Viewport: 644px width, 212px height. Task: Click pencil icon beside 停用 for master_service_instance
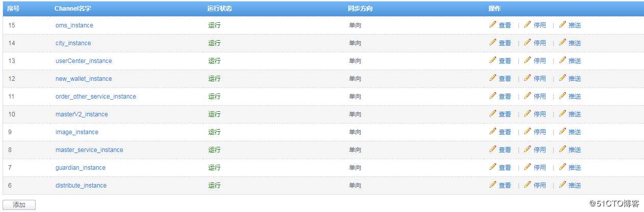(527, 149)
